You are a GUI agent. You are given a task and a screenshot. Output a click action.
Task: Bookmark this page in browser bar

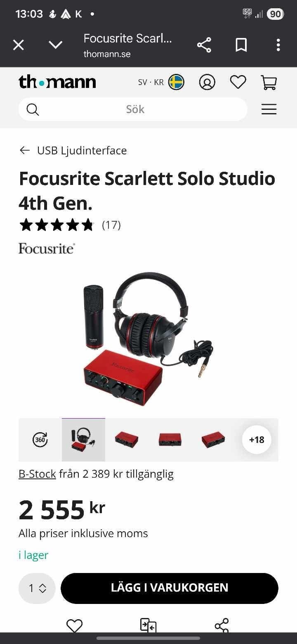[241, 45]
